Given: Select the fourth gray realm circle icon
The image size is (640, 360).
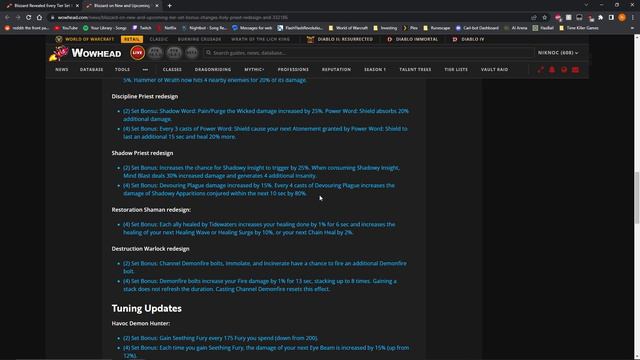Looking at the screenshot, I should [x=192, y=53].
